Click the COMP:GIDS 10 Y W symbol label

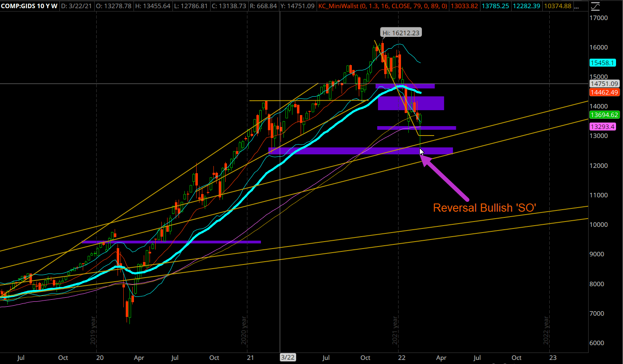point(29,6)
